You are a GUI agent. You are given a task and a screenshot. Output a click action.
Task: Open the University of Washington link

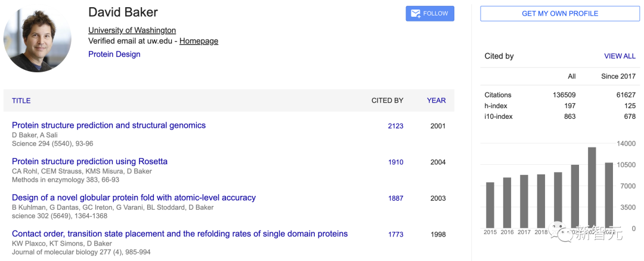point(132,30)
